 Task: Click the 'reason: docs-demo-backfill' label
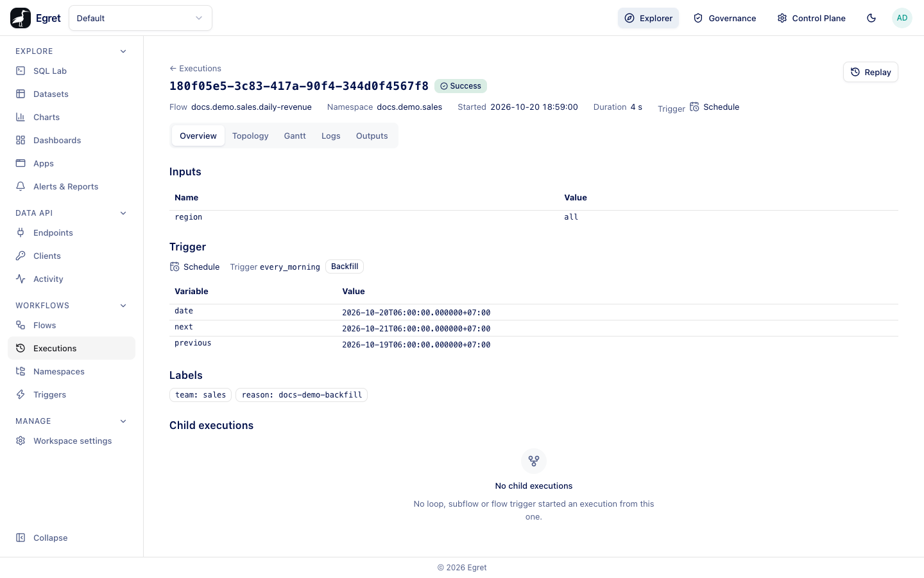click(x=302, y=395)
